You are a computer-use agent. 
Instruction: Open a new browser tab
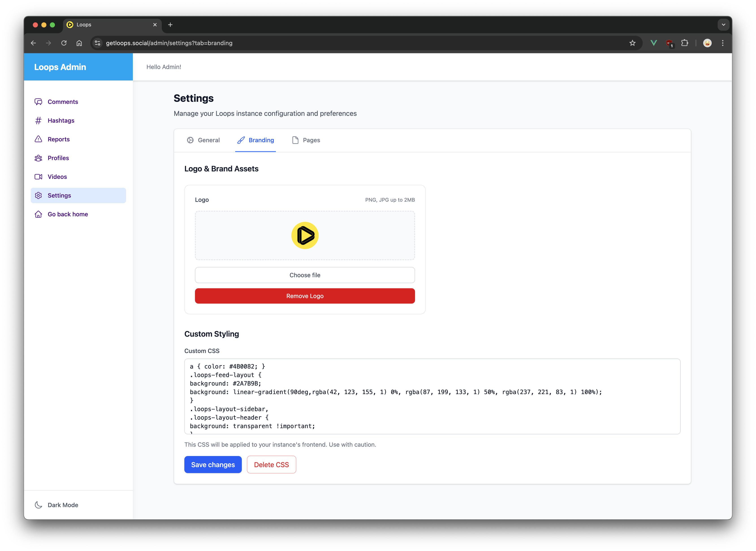coord(170,25)
